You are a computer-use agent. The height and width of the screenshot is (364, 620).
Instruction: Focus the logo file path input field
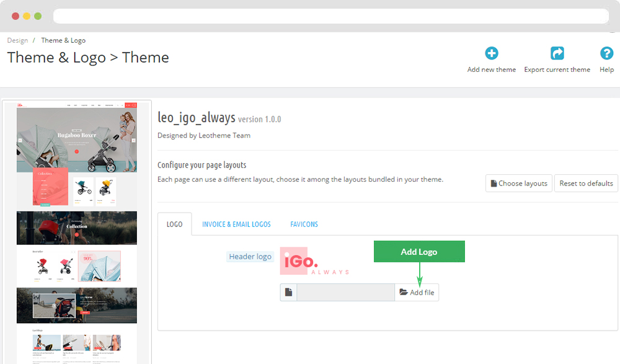(x=345, y=293)
